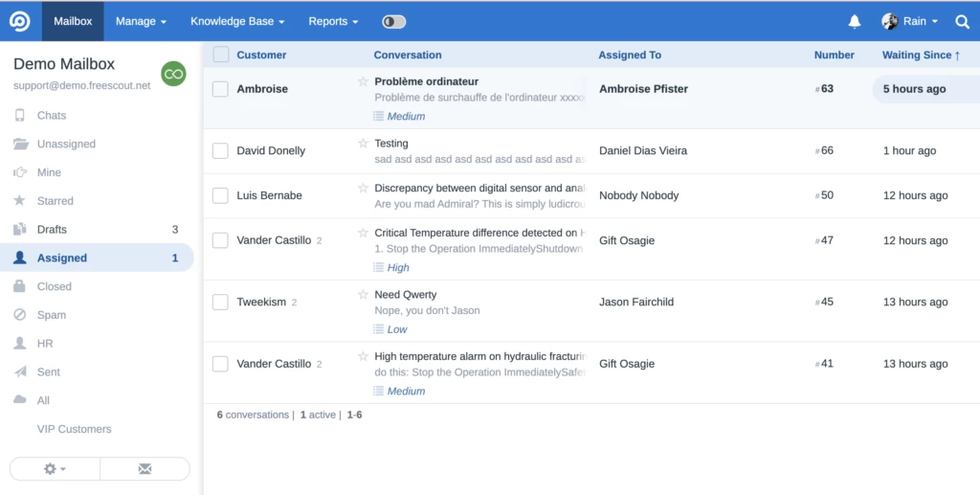
Task: Expand the Manage dropdown menu
Action: click(141, 21)
